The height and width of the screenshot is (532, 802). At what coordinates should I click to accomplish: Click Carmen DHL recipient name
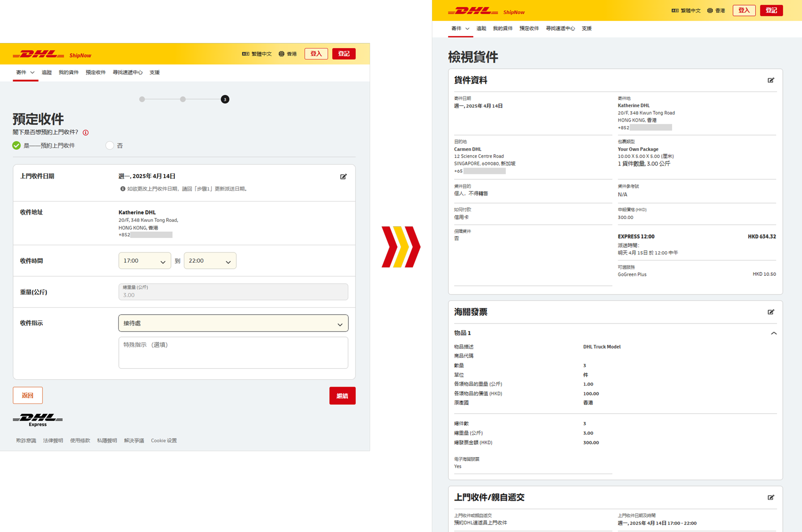468,149
